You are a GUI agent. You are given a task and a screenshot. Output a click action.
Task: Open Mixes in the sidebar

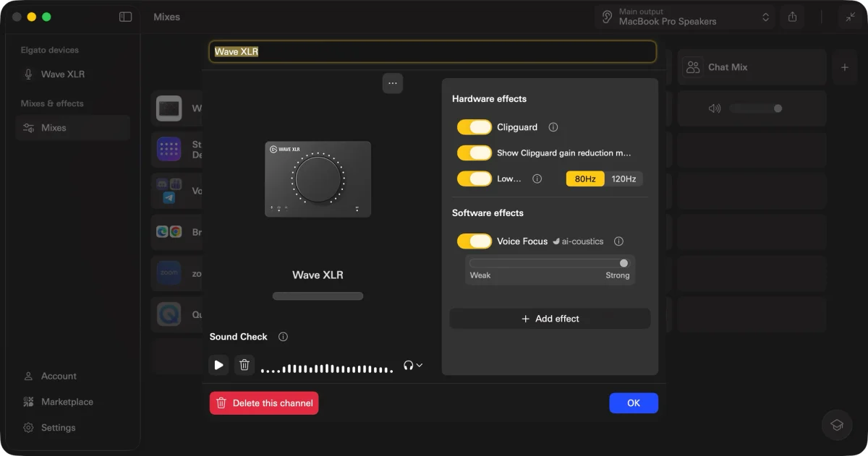(x=72, y=128)
